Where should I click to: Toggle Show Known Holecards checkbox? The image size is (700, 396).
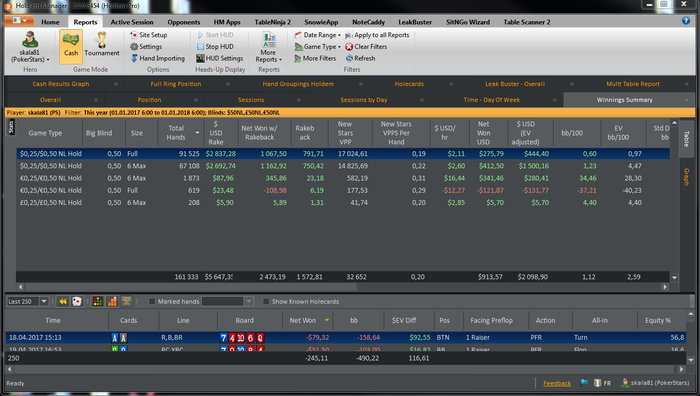[266, 301]
